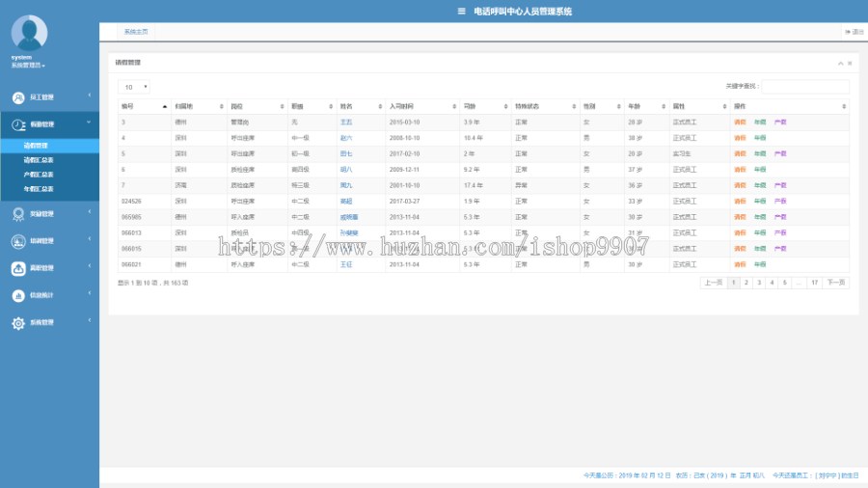868x488 pixels.
Task: Open the 信息统计 menu label in sidebar
Action: tap(41, 295)
